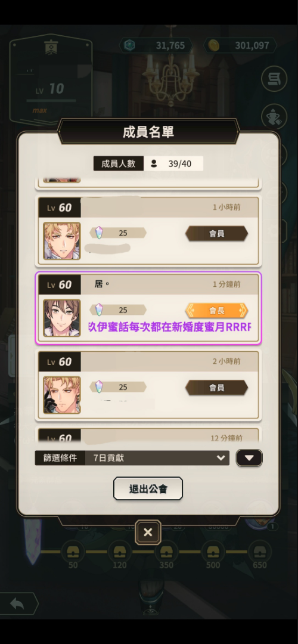Screen dimensions: 298x644
Task: Tap the gold coin currency icon
Action: click(214, 45)
